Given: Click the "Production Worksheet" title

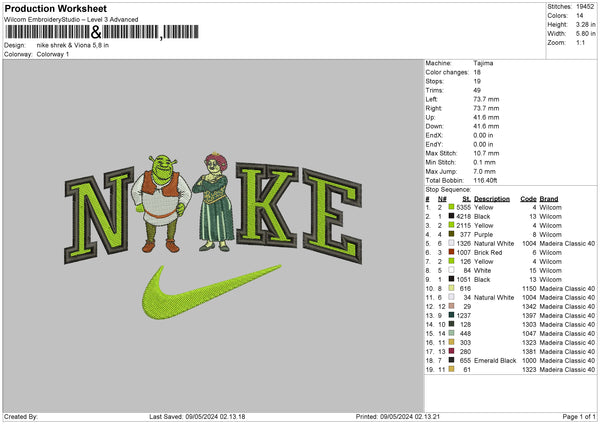Looking at the screenshot, I should click(x=55, y=8).
